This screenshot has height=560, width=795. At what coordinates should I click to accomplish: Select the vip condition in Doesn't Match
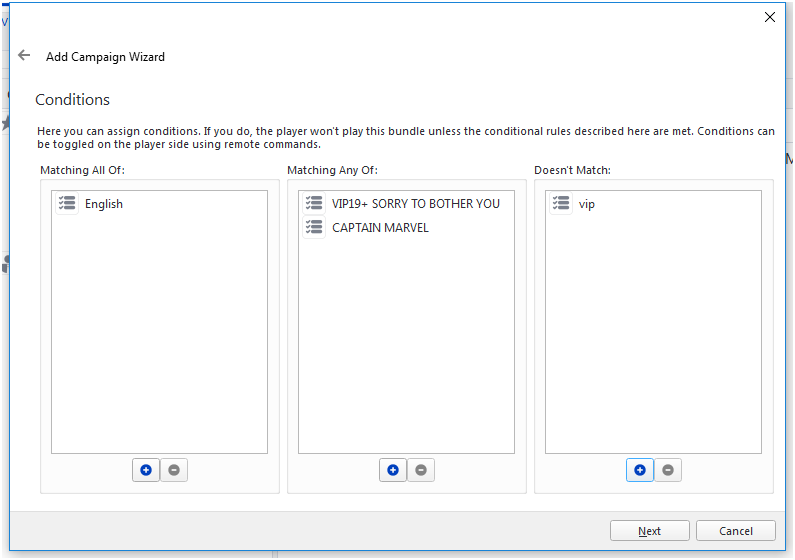(587, 204)
